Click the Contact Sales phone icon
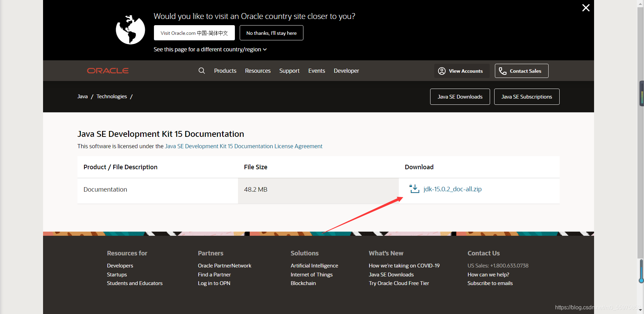The width and height of the screenshot is (644, 314). click(x=503, y=71)
